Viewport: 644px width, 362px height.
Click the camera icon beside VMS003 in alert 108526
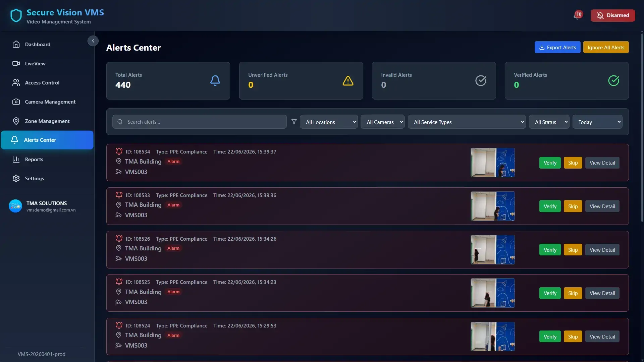pyautogui.click(x=118, y=258)
